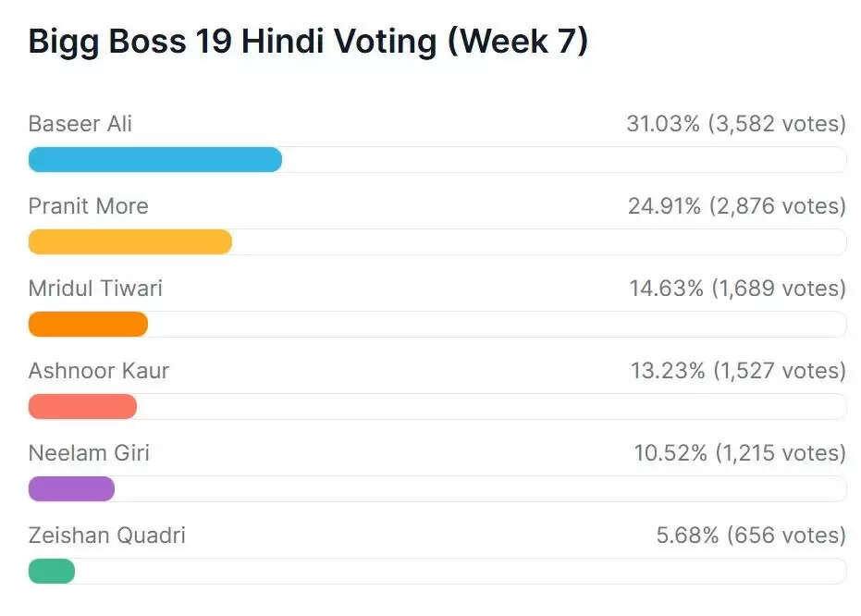Select the Pranit More contestant name

(88, 206)
